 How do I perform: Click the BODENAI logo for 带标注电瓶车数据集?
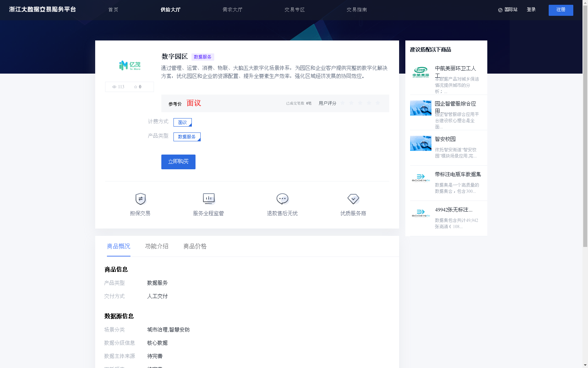click(x=421, y=178)
